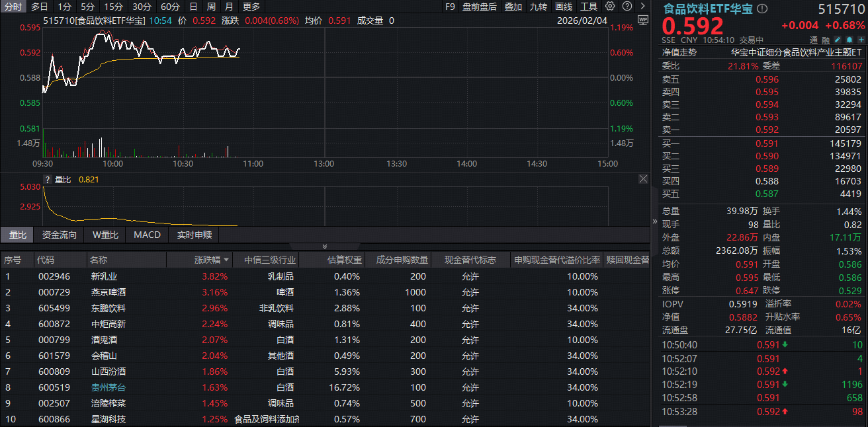Click the WP monitor icon above the chart

pos(642,20)
